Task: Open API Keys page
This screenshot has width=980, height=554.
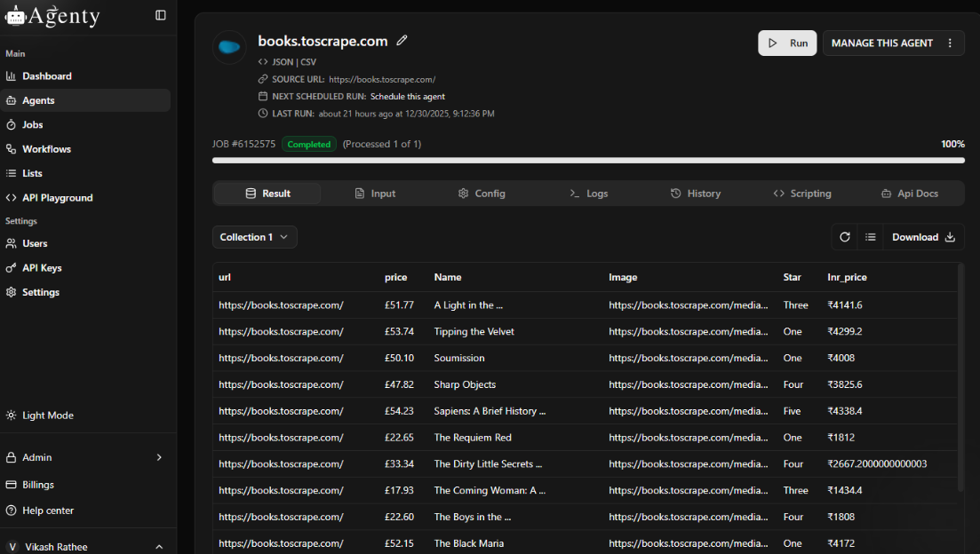Action: pos(42,268)
